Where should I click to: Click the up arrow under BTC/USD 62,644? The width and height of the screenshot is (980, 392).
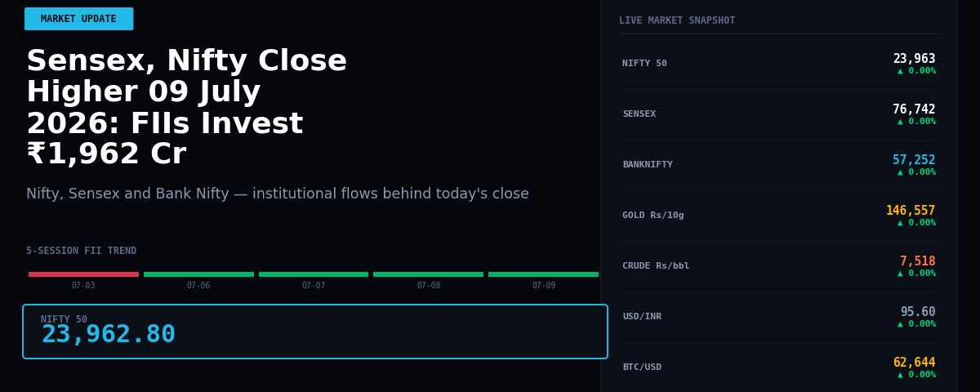point(901,375)
